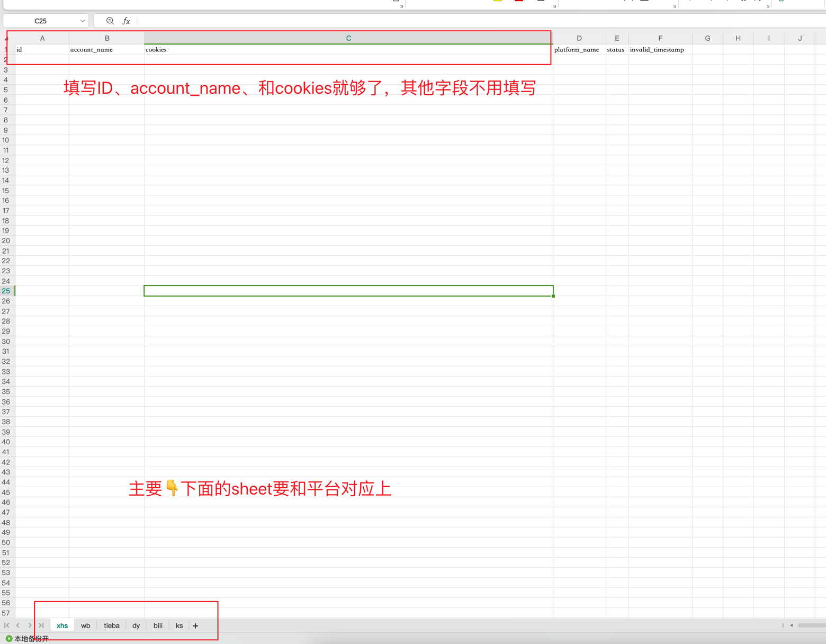The width and height of the screenshot is (826, 644).
Task: Switch to the wb sheet tab
Action: tap(85, 625)
